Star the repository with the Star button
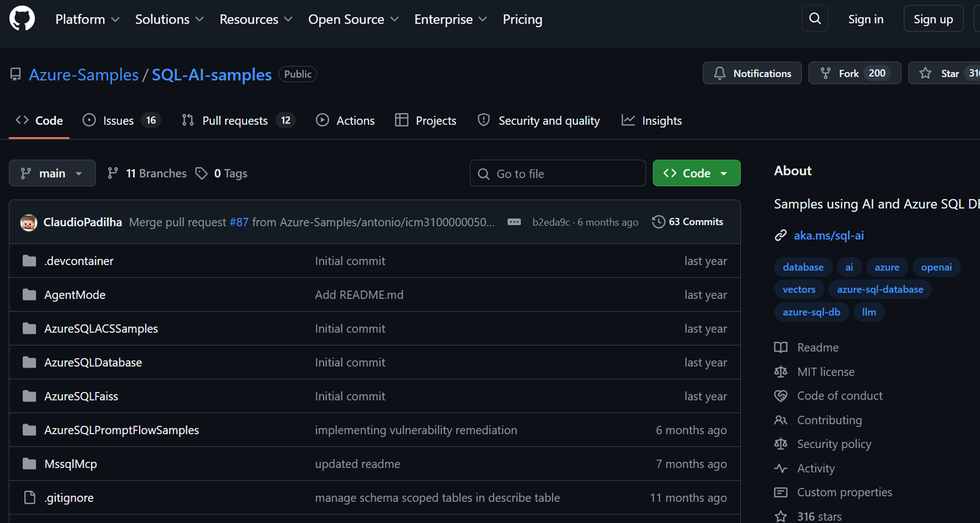This screenshot has height=523, width=980. (944, 73)
